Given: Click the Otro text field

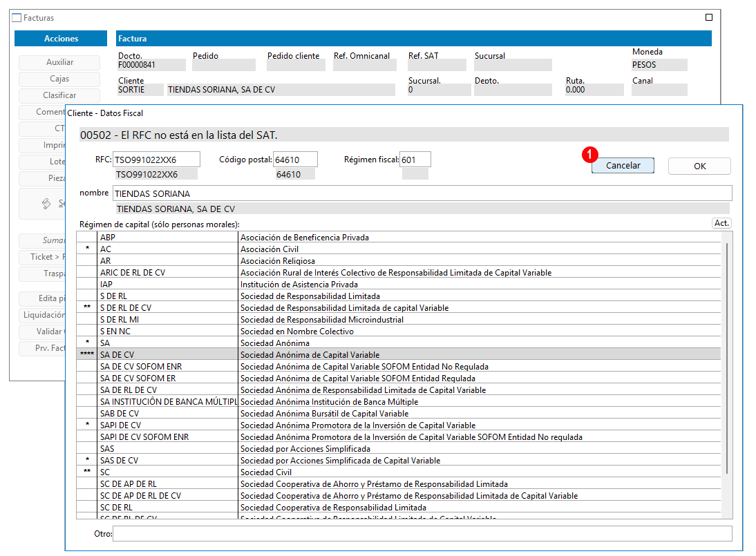Looking at the screenshot, I should pyautogui.click(x=422, y=533).
